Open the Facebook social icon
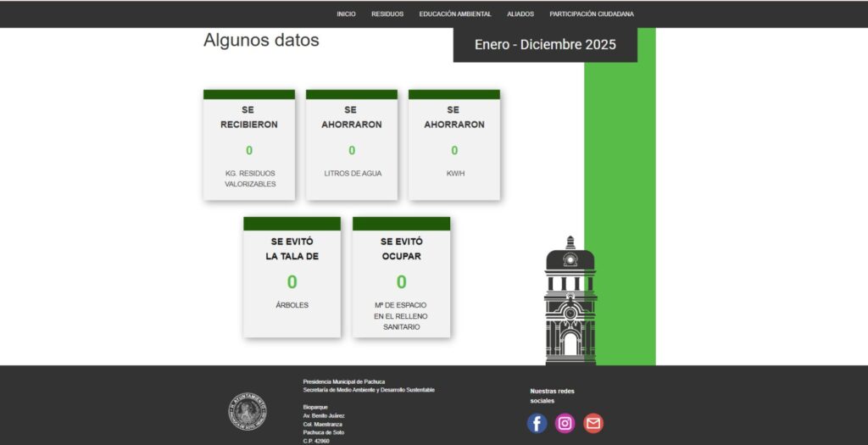Screen dimensions: 868x445 click(x=537, y=424)
